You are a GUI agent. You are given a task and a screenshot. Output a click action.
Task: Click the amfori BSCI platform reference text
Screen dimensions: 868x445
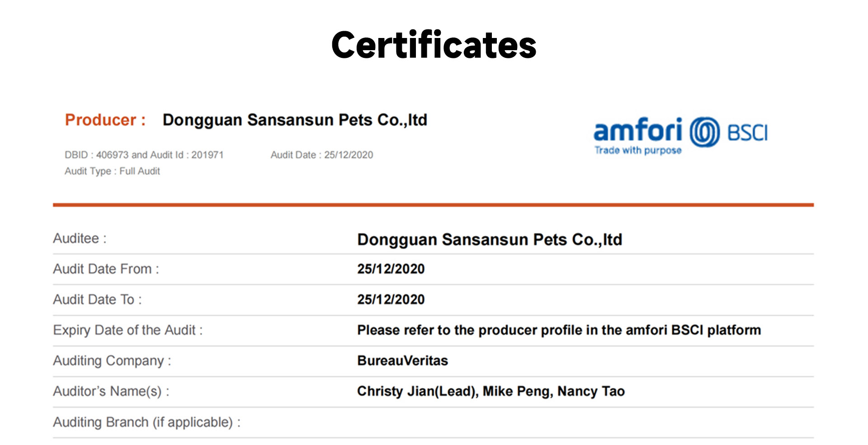point(559,330)
